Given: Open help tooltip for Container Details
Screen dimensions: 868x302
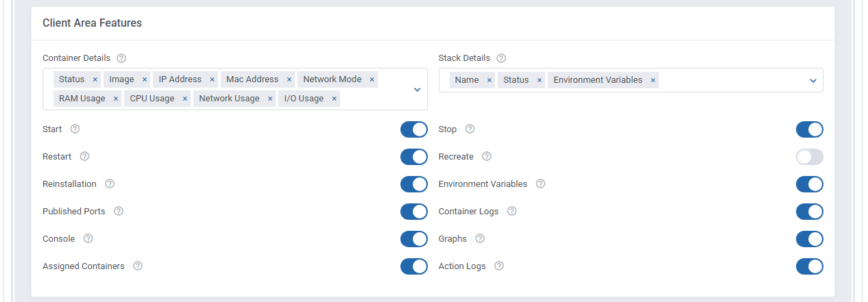Looking at the screenshot, I should 121,58.
